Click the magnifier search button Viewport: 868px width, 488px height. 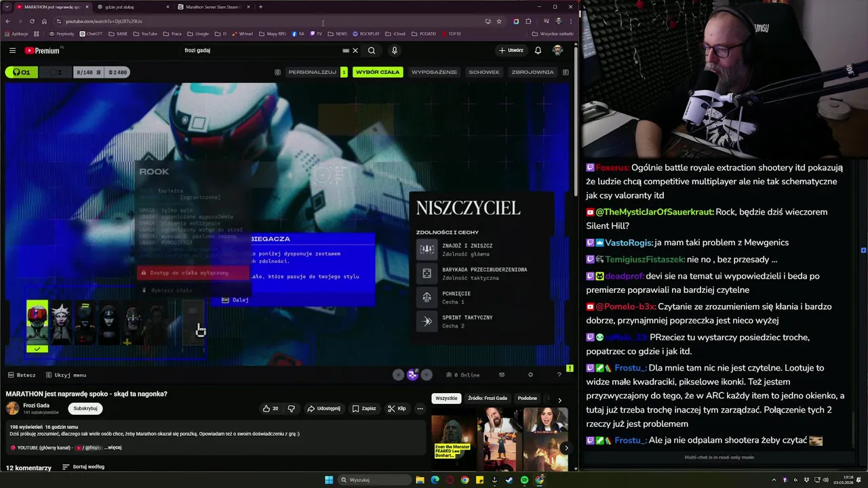click(372, 50)
